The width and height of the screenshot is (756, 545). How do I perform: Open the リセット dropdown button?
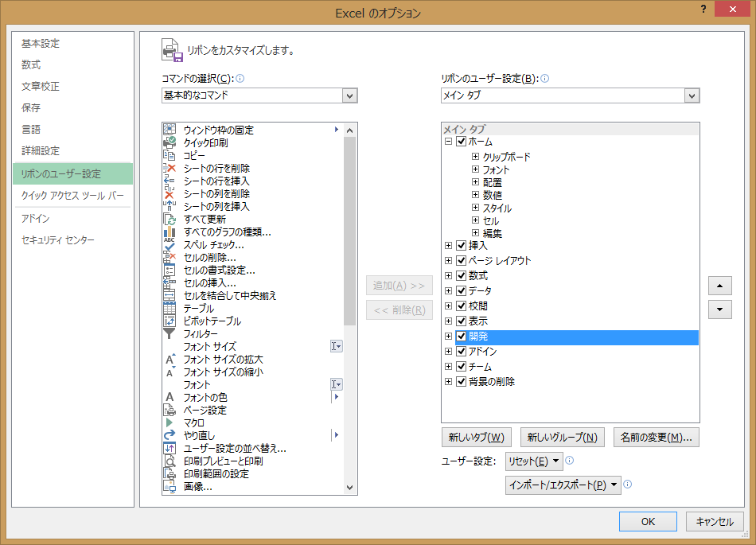[534, 461]
